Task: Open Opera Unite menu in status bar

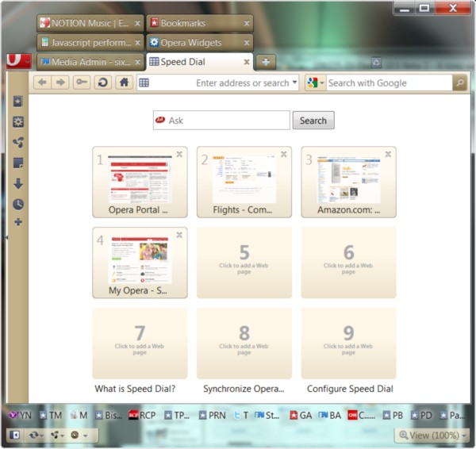Action: point(57,435)
